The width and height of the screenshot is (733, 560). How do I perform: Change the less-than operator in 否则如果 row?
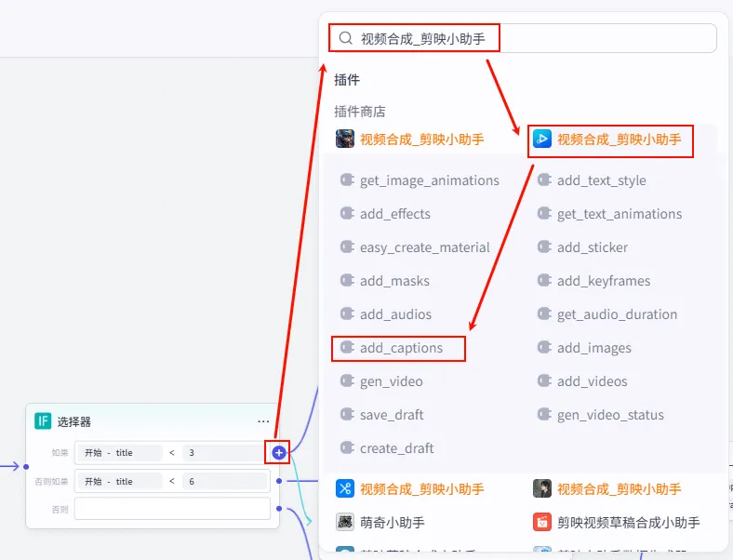[172, 482]
